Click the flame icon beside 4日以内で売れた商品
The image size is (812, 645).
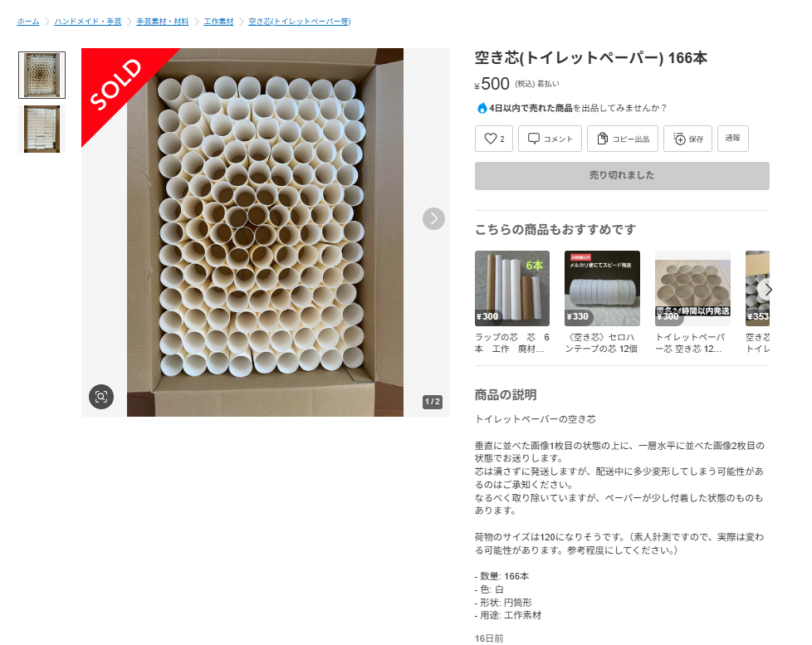click(x=482, y=108)
